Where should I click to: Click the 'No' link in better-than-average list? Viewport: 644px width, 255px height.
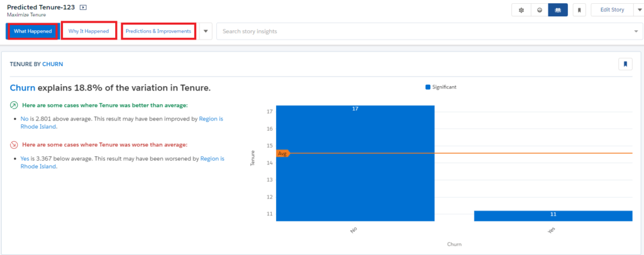pos(25,119)
